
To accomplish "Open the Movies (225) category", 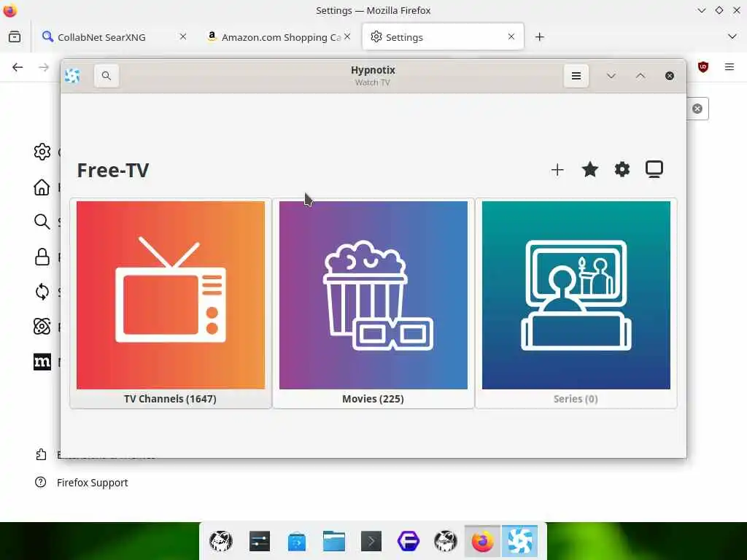I will (373, 303).
